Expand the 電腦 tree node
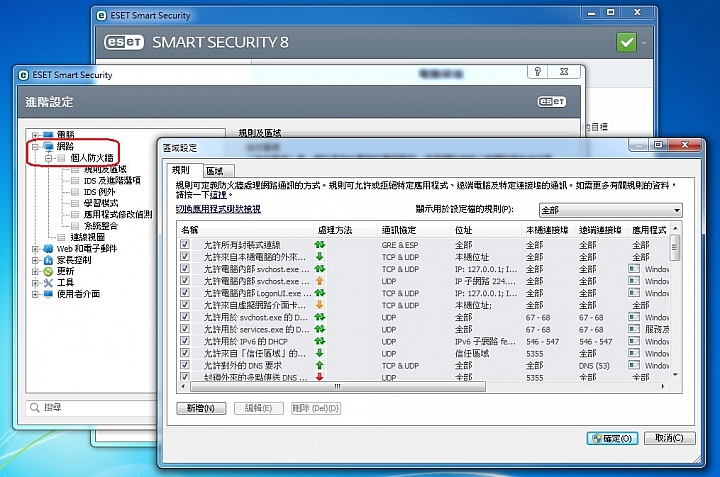 [x=35, y=135]
